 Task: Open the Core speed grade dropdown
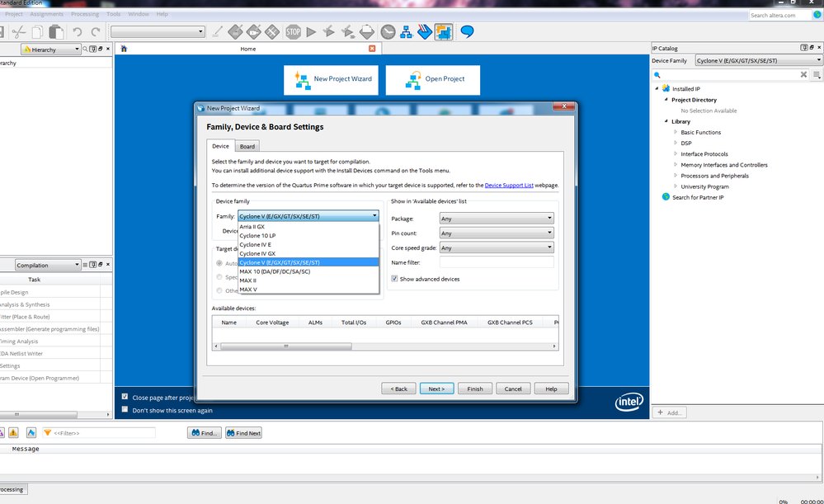pos(496,247)
